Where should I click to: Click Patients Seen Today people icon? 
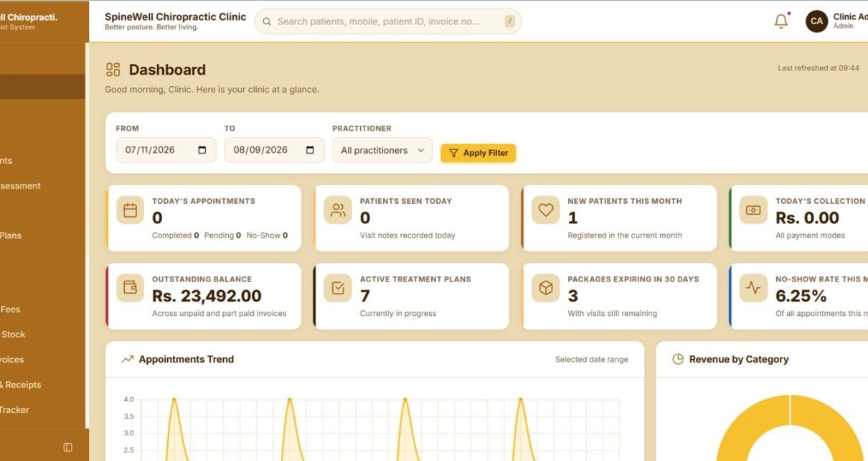point(338,210)
